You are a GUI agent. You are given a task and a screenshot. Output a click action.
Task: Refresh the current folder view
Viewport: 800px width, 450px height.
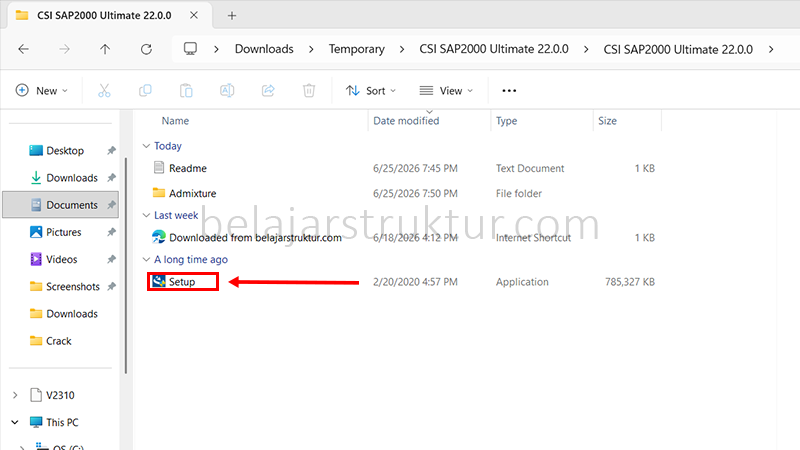[x=146, y=49]
